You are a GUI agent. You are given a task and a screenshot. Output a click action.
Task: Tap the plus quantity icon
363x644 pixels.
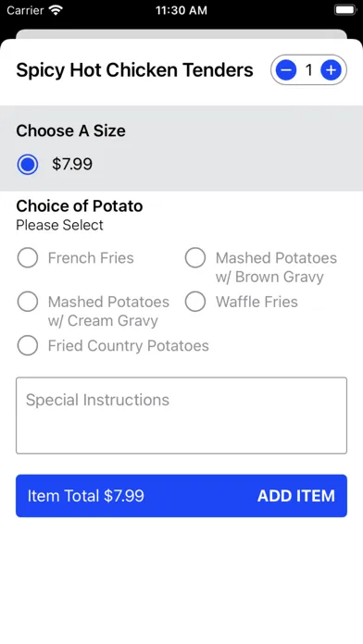[331, 70]
